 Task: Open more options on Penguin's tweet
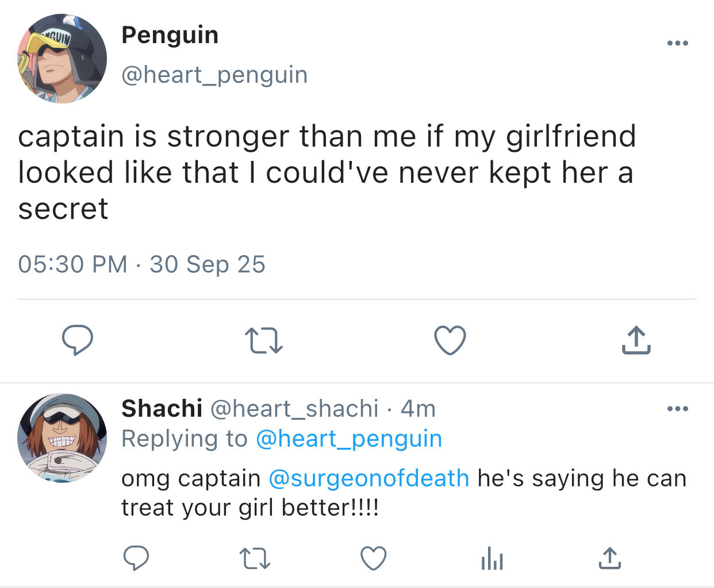pyautogui.click(x=678, y=44)
